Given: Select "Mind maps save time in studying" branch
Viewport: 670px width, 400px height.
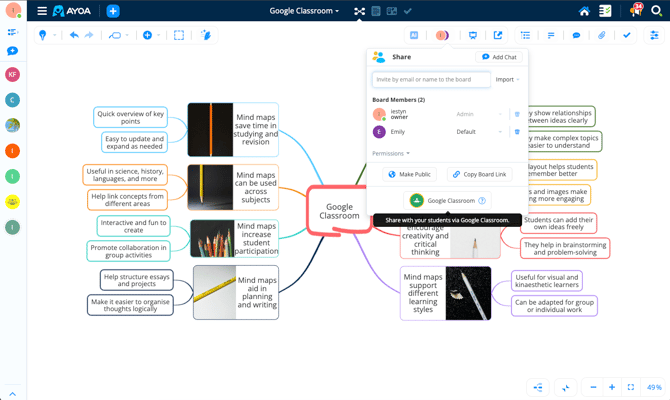Looking at the screenshot, I should click(233, 129).
